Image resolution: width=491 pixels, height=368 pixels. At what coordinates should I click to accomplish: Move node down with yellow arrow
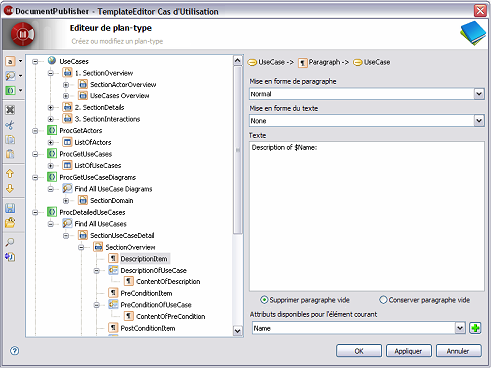(x=10, y=188)
